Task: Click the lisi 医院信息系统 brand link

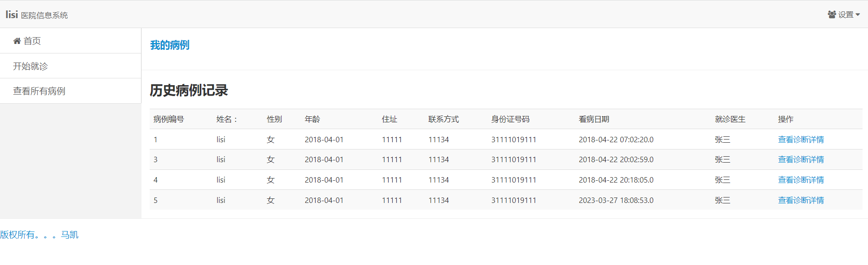Action: [37, 14]
